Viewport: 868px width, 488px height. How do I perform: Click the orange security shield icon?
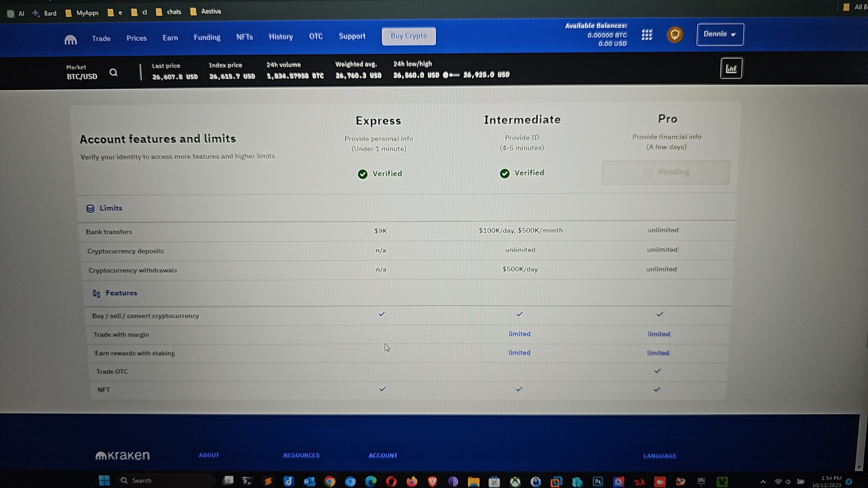[x=675, y=35]
